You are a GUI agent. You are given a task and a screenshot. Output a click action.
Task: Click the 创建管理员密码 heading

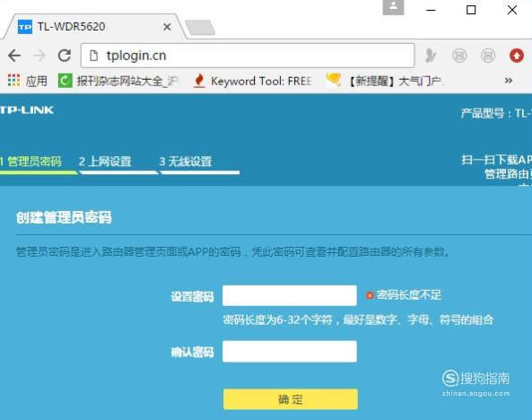point(64,217)
